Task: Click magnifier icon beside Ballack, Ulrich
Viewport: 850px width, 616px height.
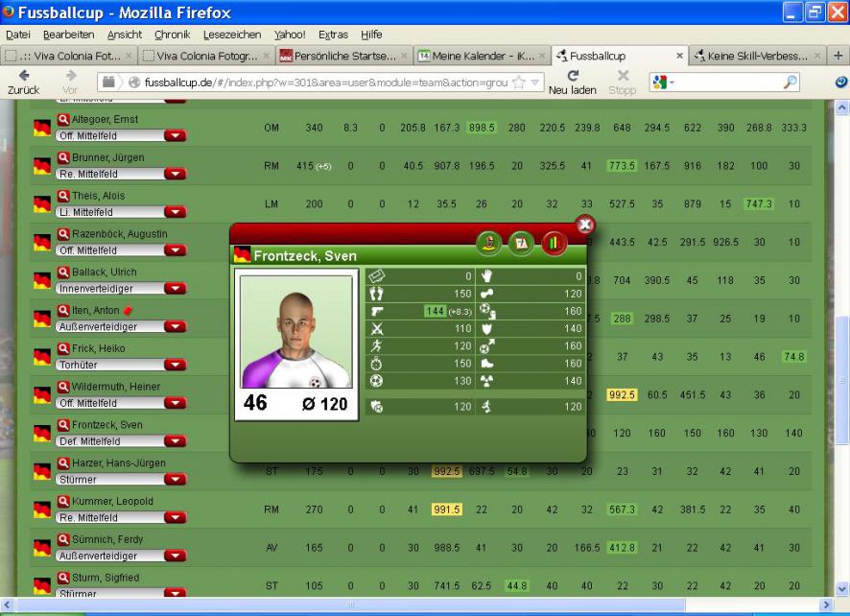Action: tap(63, 272)
